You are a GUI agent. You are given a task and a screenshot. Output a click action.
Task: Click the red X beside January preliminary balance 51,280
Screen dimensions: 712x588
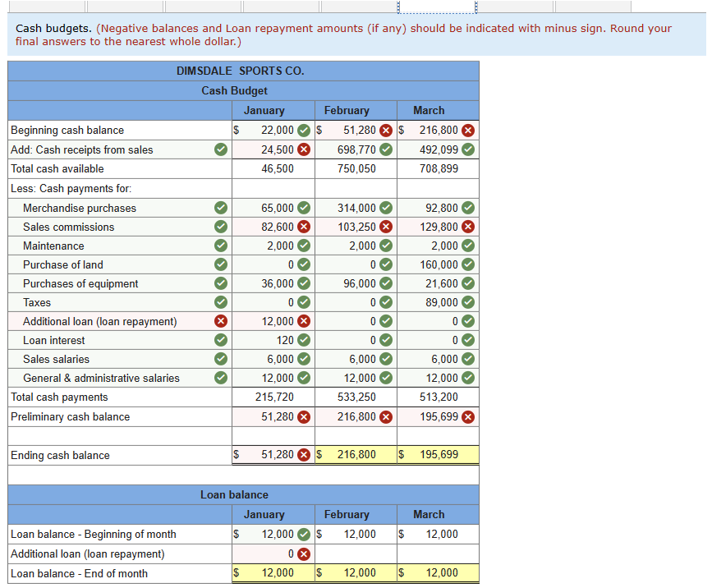click(x=304, y=417)
